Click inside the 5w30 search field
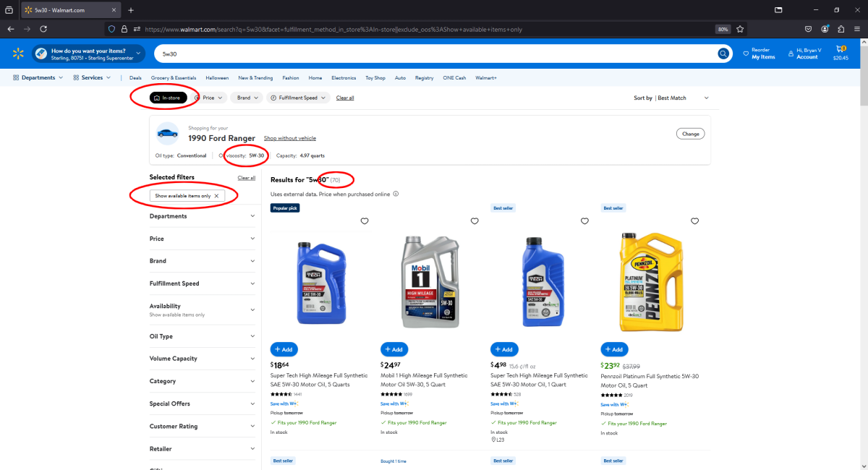 pos(434,54)
